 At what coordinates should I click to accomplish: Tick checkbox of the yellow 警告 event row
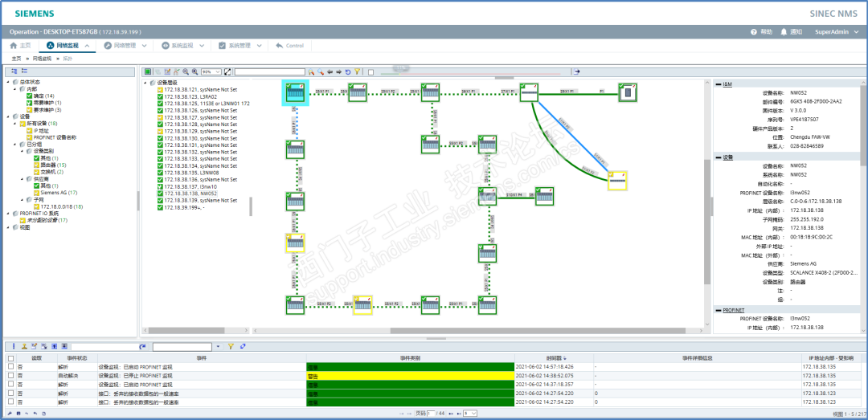tap(10, 375)
